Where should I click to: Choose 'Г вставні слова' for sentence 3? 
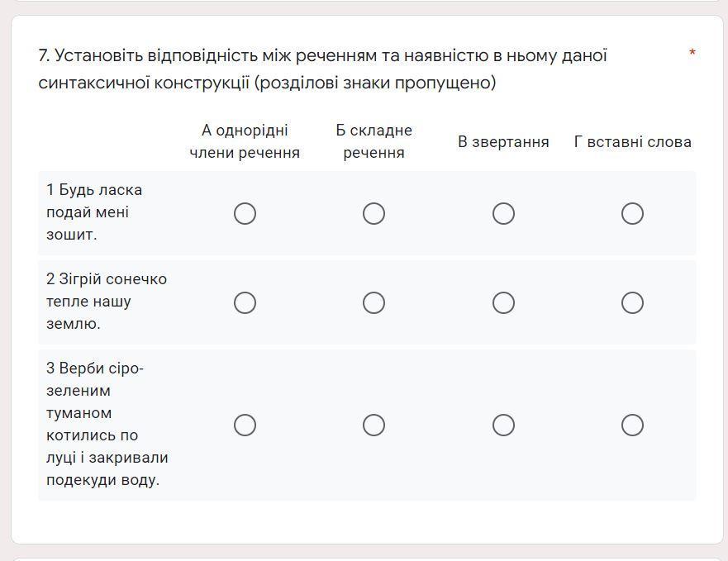(x=632, y=425)
